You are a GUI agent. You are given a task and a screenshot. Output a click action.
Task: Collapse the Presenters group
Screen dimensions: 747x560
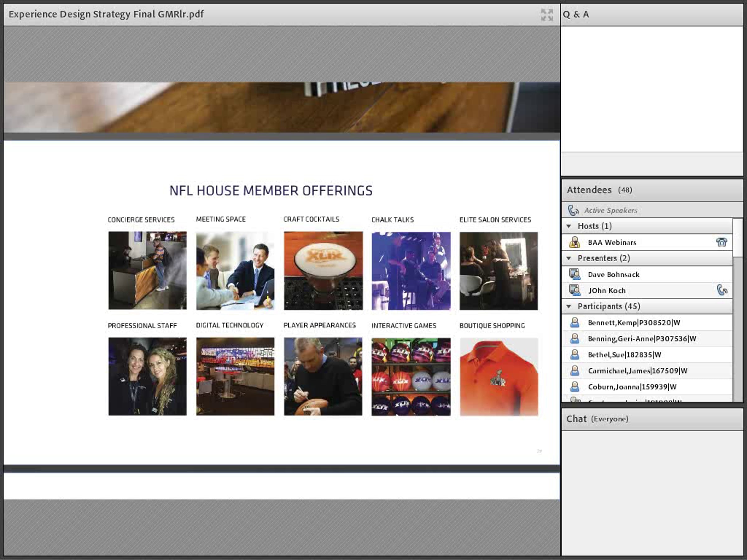(569, 258)
